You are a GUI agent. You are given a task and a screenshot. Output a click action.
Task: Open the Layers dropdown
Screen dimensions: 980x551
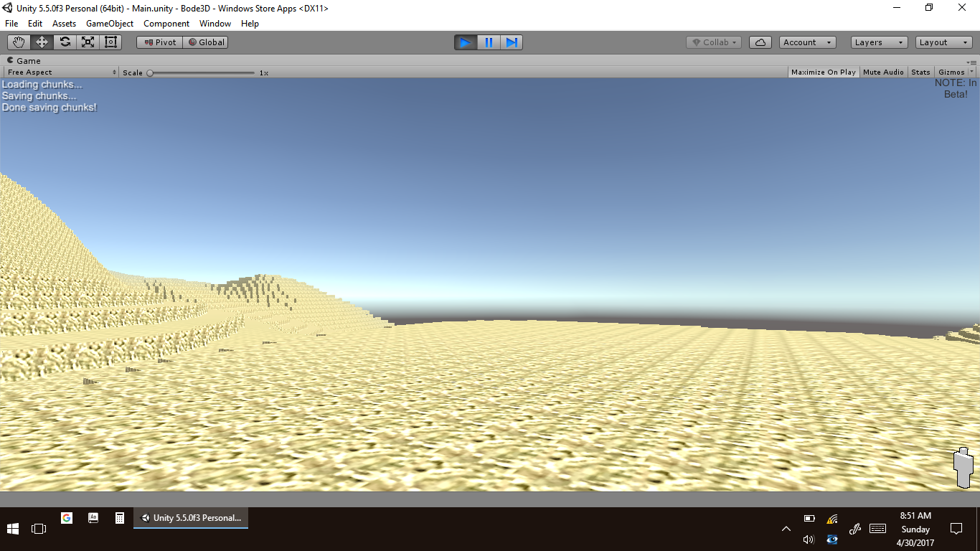coord(879,42)
